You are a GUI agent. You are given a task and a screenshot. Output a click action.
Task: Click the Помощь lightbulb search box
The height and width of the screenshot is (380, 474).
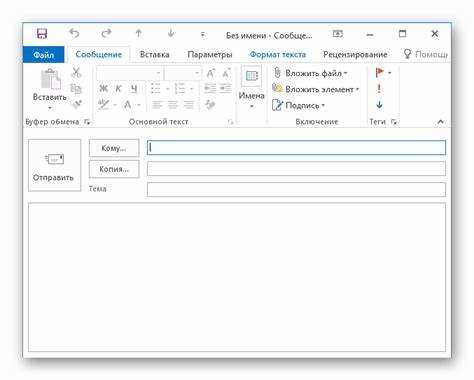coord(425,54)
